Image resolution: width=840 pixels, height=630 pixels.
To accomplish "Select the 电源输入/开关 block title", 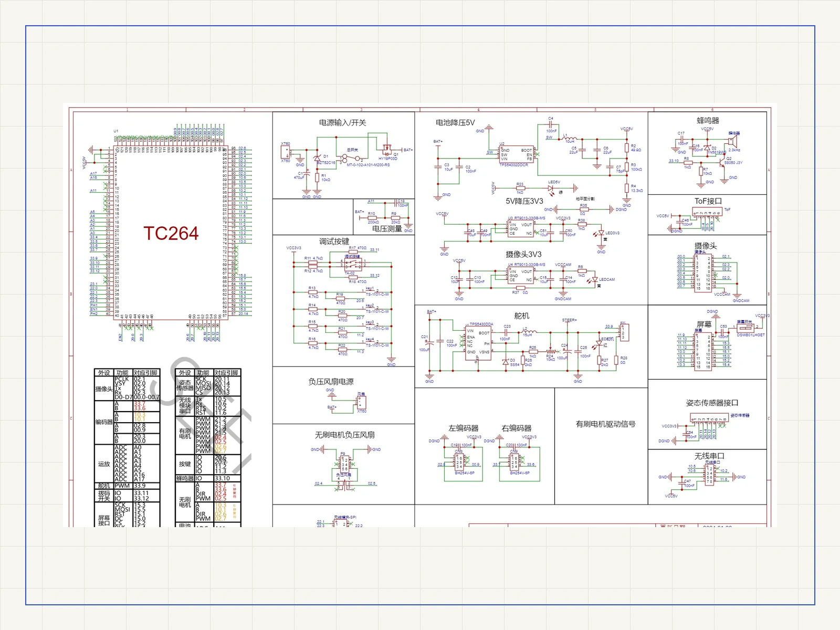I will point(342,122).
